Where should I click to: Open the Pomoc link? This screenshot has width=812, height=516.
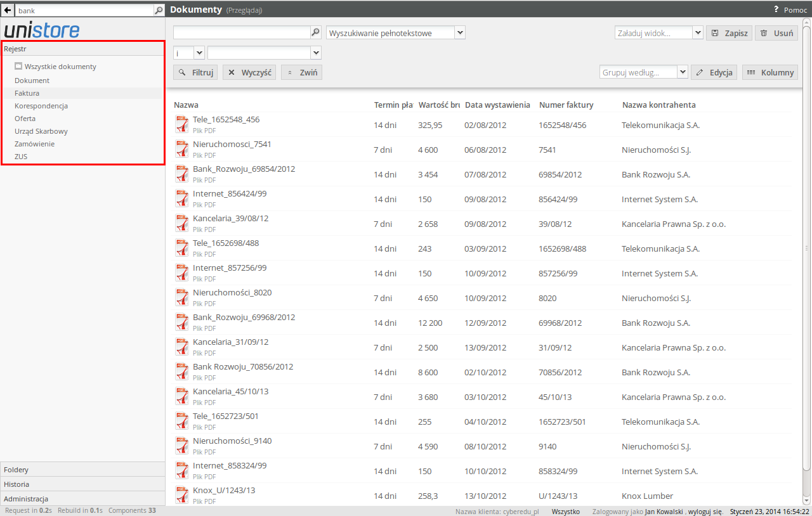(796, 10)
